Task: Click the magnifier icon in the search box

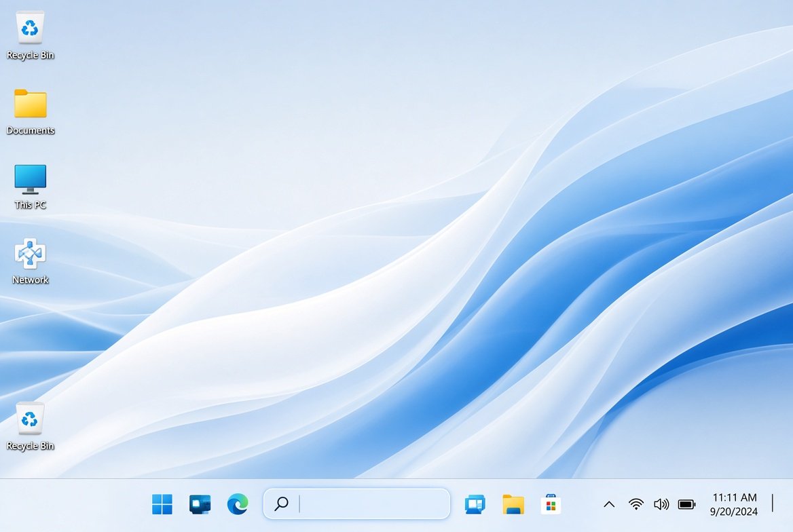Action: (x=282, y=503)
